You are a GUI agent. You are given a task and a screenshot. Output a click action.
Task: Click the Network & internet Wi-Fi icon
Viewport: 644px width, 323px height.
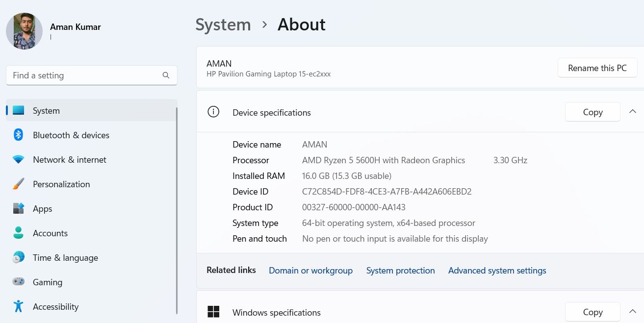[x=19, y=160]
